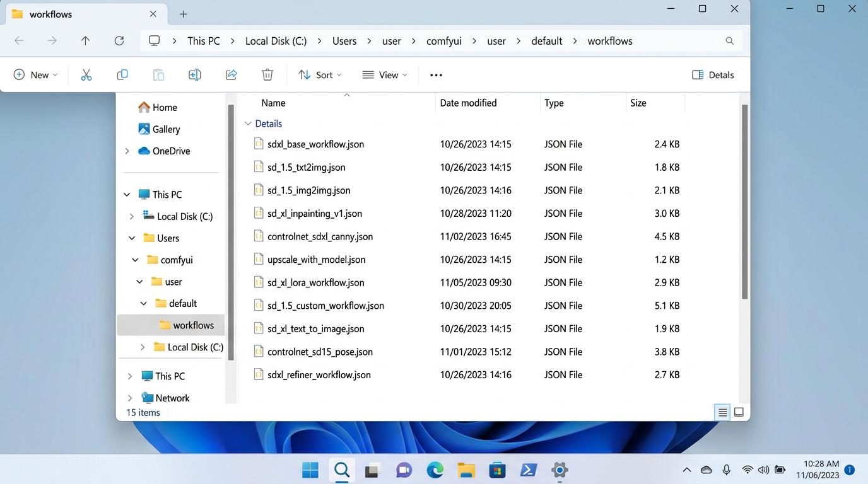Click the Rename icon in toolbar
This screenshot has width=868, height=484.
195,75
